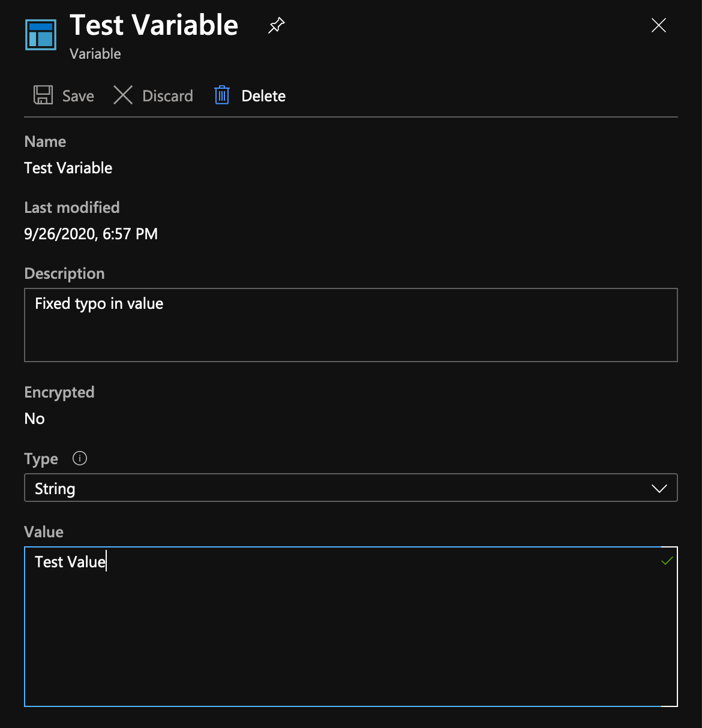Click the green validation checkmark in Value
702x728 pixels.
pyautogui.click(x=667, y=561)
